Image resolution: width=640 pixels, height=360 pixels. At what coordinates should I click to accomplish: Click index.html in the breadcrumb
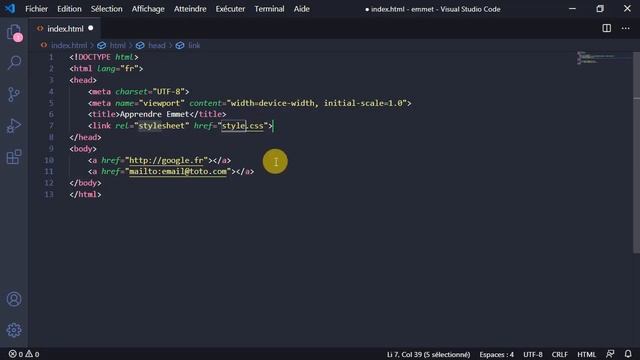69,45
